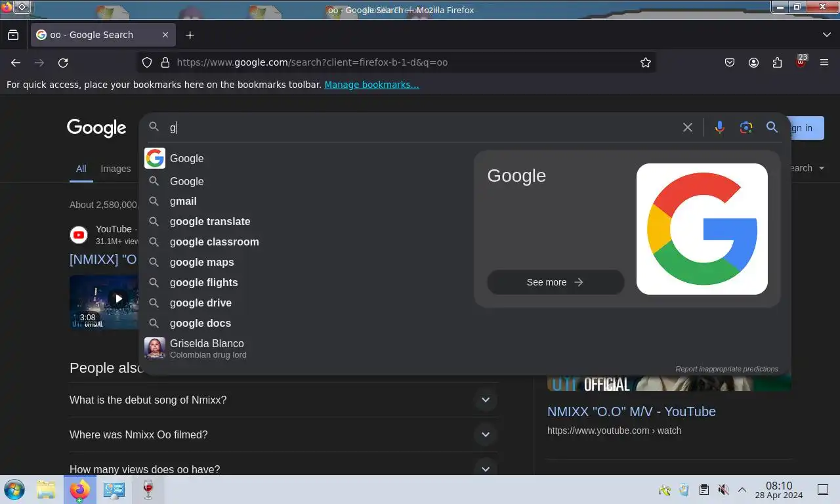Bookmark this page with the star
The image size is (840, 504).
point(646,62)
